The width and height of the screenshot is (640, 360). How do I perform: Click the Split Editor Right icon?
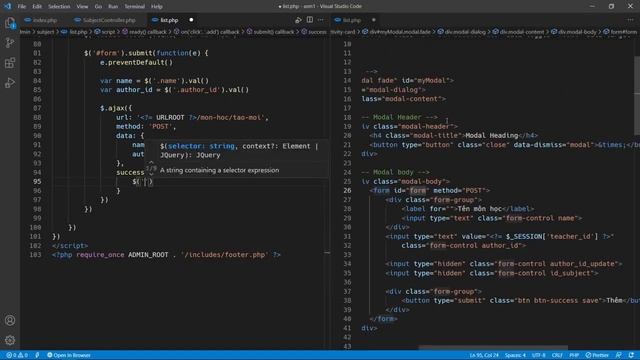pos(310,20)
